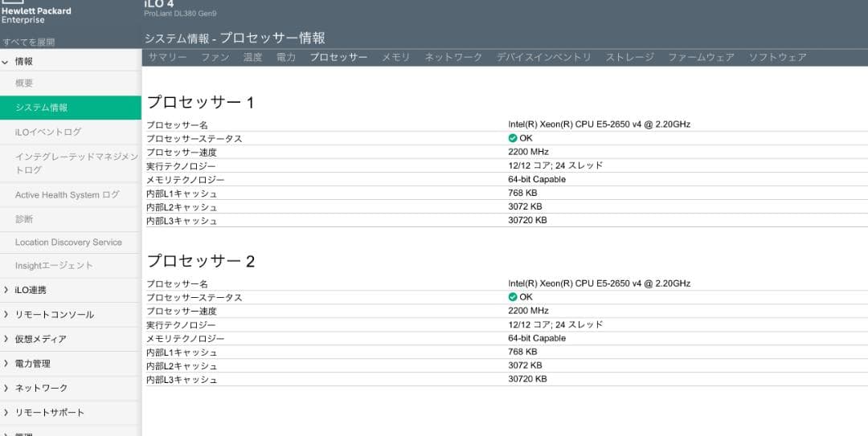Click the ProLiant DL380 Gen9 label
This screenshot has width=868, height=436.
(181, 14)
